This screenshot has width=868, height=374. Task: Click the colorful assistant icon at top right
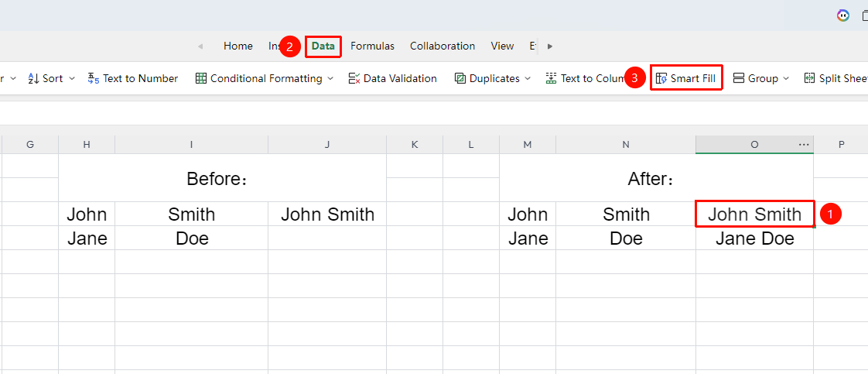(x=843, y=15)
